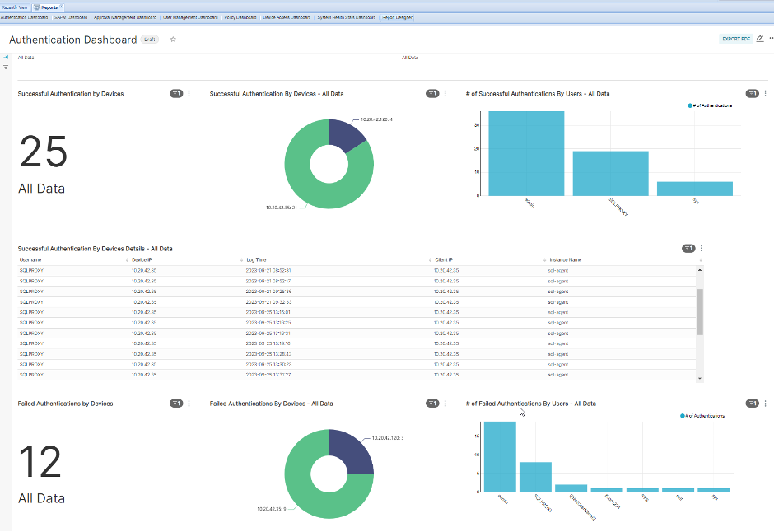Open the kebab menu on the successful authentications donut
774x532 pixels.
445,93
